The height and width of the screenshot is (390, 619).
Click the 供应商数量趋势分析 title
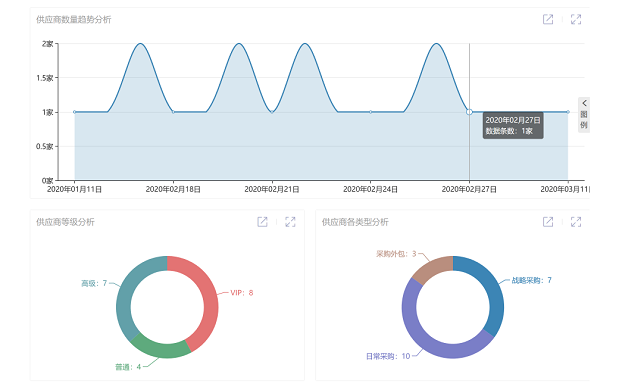pyautogui.click(x=73, y=19)
